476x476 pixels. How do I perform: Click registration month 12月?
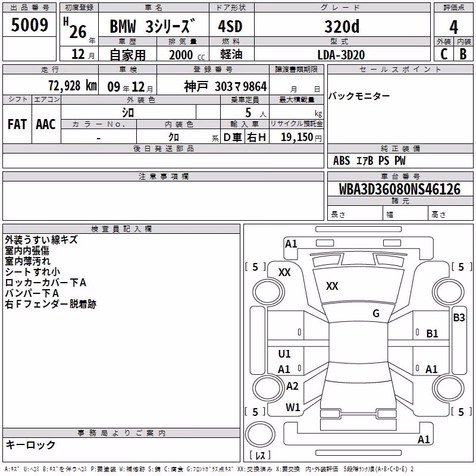pos(83,54)
